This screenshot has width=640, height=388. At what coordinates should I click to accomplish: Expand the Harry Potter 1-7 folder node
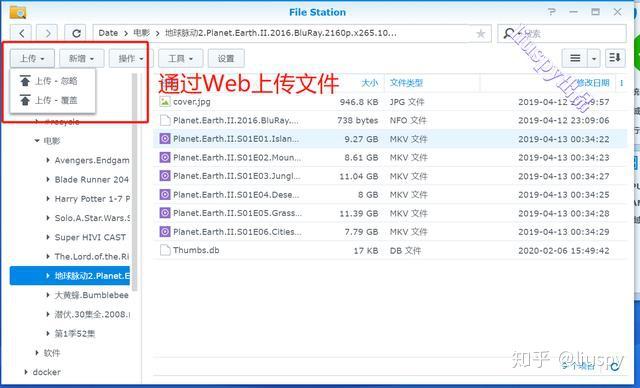pyautogui.click(x=48, y=199)
